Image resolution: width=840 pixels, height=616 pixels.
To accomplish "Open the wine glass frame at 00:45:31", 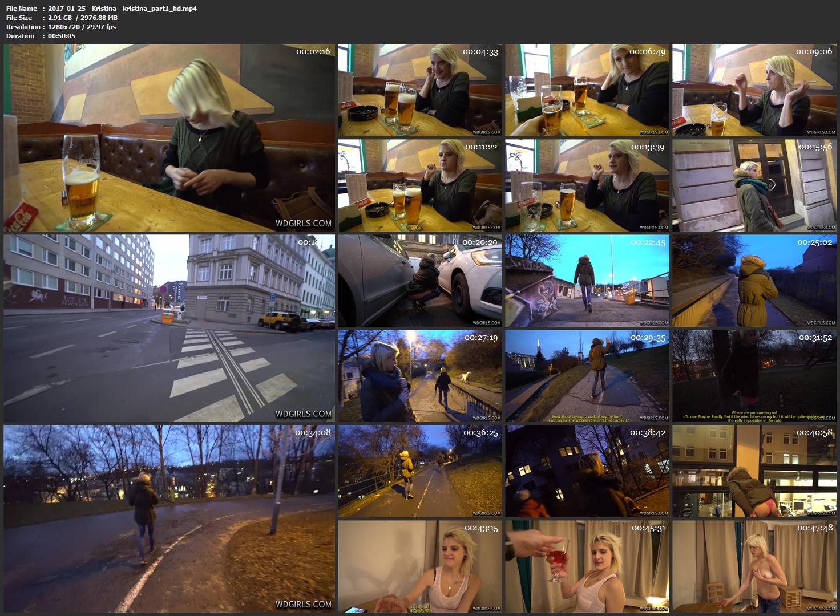I will [x=587, y=566].
